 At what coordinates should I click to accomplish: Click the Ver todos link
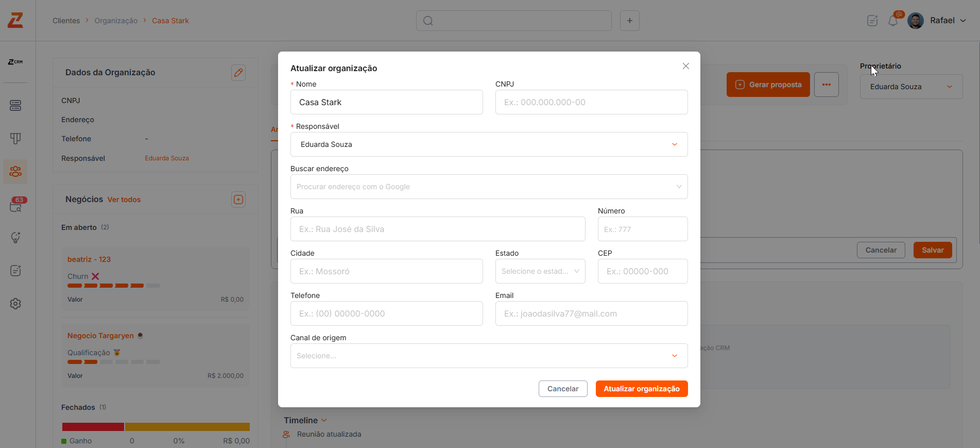pyautogui.click(x=124, y=200)
